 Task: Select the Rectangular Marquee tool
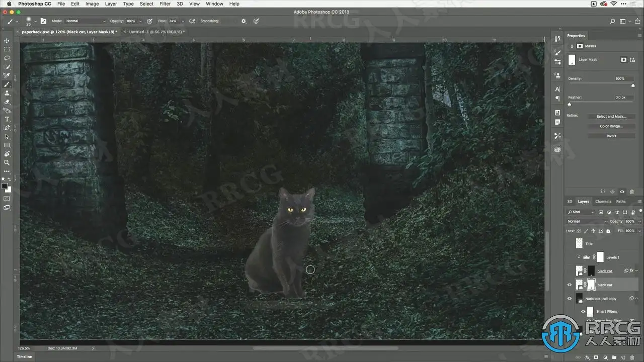pyautogui.click(x=7, y=49)
